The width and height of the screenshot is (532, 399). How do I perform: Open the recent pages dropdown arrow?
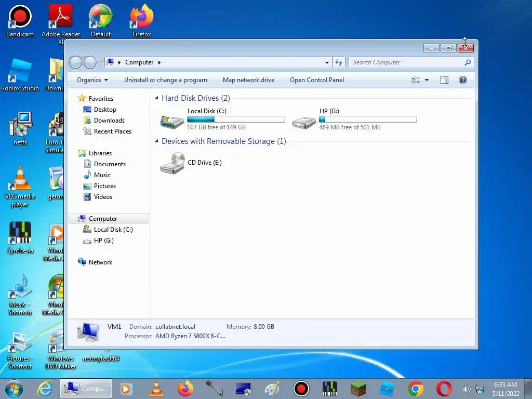point(100,63)
